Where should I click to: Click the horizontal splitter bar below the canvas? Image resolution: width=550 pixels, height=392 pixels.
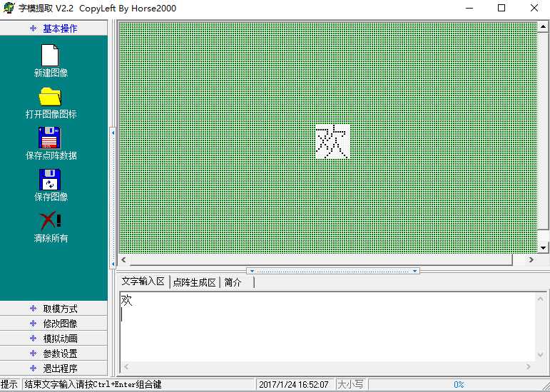point(333,271)
